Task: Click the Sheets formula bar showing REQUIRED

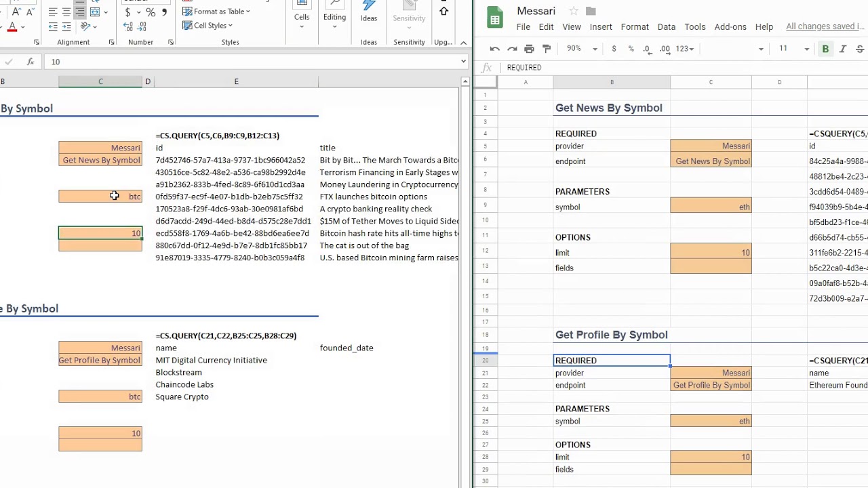Action: click(x=685, y=68)
